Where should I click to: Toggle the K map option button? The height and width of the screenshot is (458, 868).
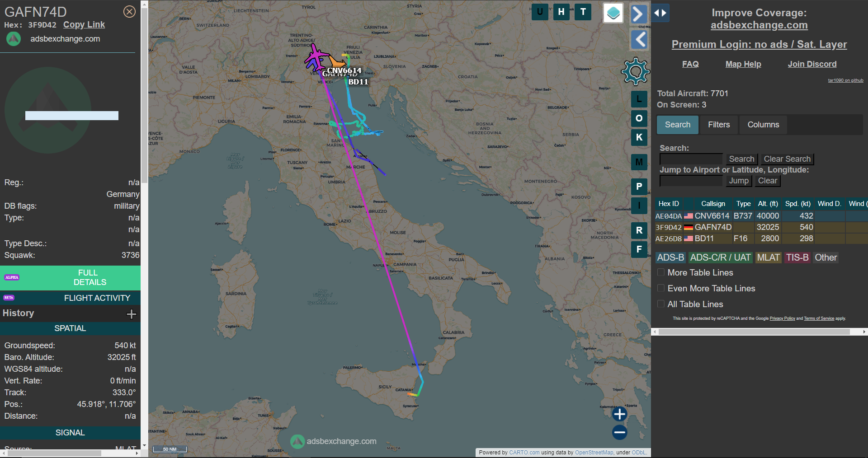pyautogui.click(x=639, y=137)
